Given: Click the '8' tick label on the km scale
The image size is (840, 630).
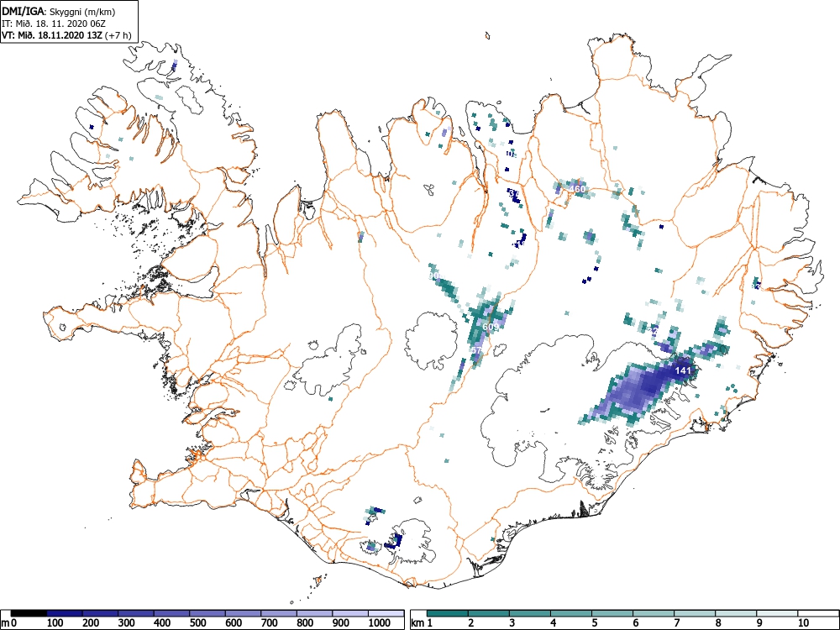Looking at the screenshot, I should pos(718,623).
